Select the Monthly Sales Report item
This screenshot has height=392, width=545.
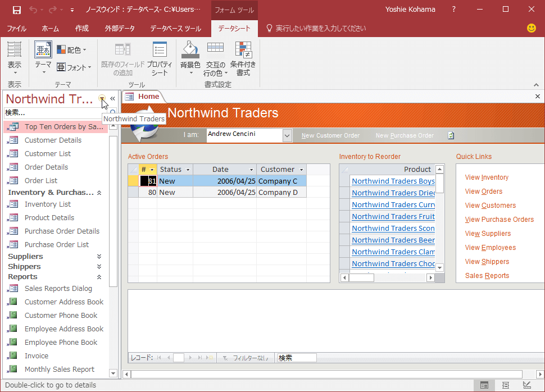[x=60, y=370]
